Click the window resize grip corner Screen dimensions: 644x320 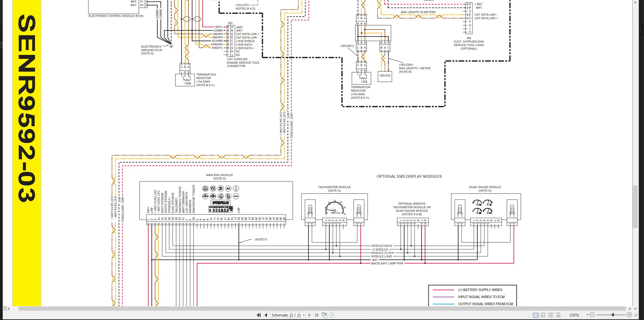click(x=636, y=315)
